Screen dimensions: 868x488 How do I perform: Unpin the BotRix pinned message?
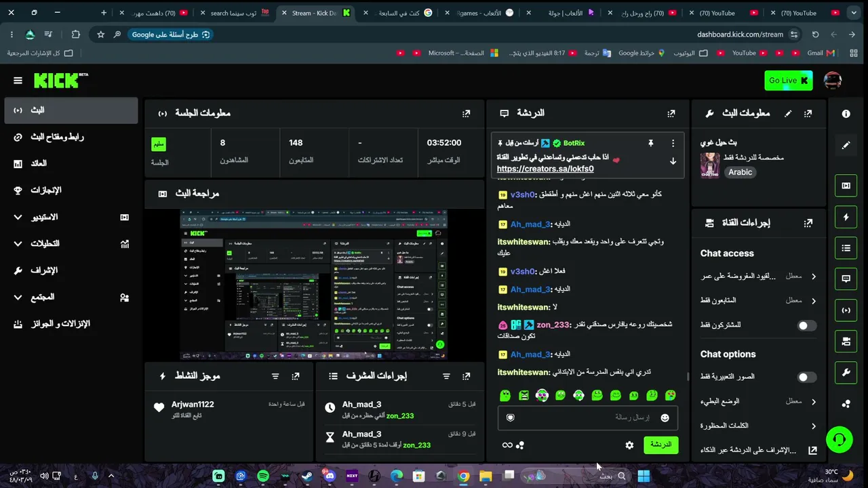650,143
